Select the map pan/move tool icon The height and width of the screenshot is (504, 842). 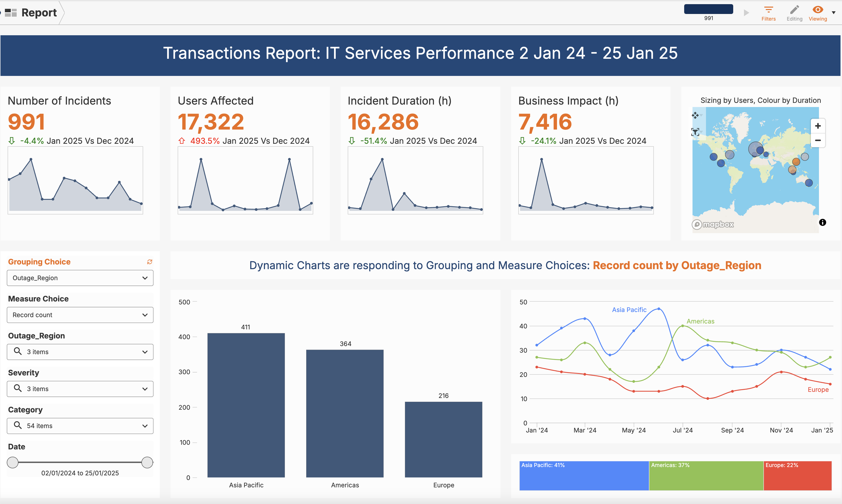tap(695, 116)
